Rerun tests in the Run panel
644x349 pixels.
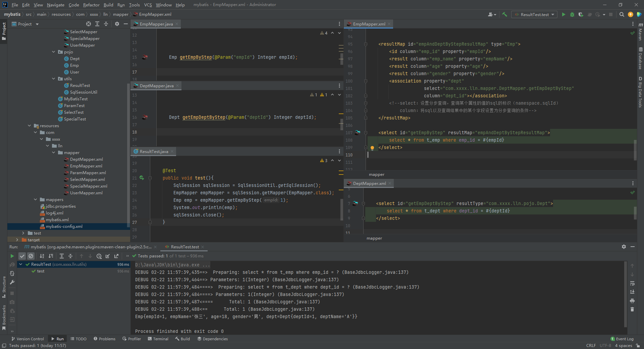click(12, 256)
